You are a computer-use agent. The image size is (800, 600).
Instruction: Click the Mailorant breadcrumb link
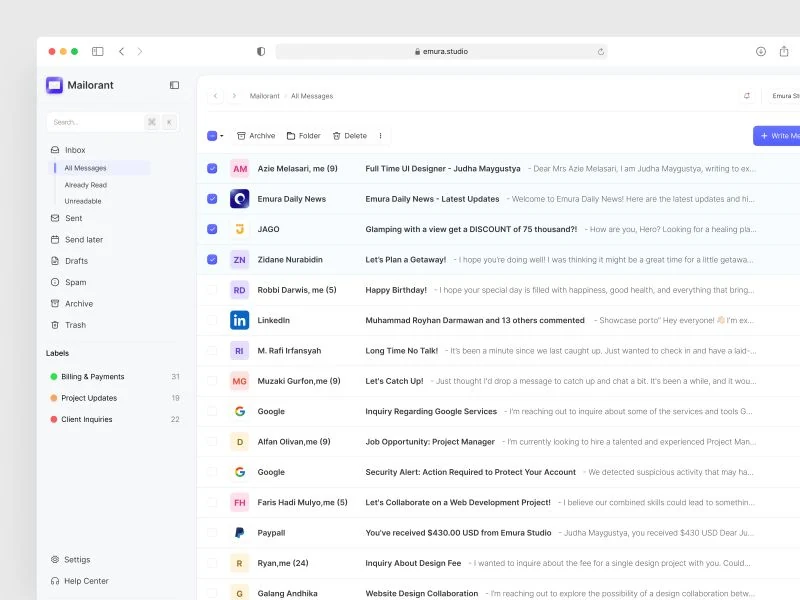tap(264, 96)
